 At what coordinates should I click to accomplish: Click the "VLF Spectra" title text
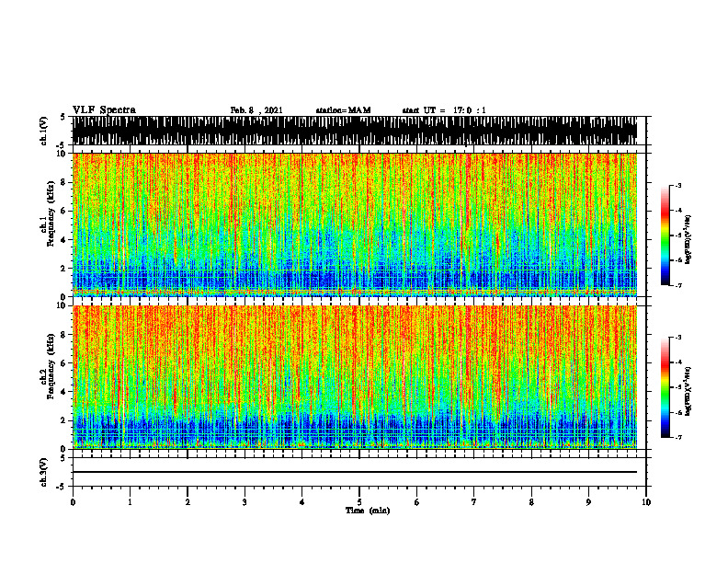(x=104, y=110)
